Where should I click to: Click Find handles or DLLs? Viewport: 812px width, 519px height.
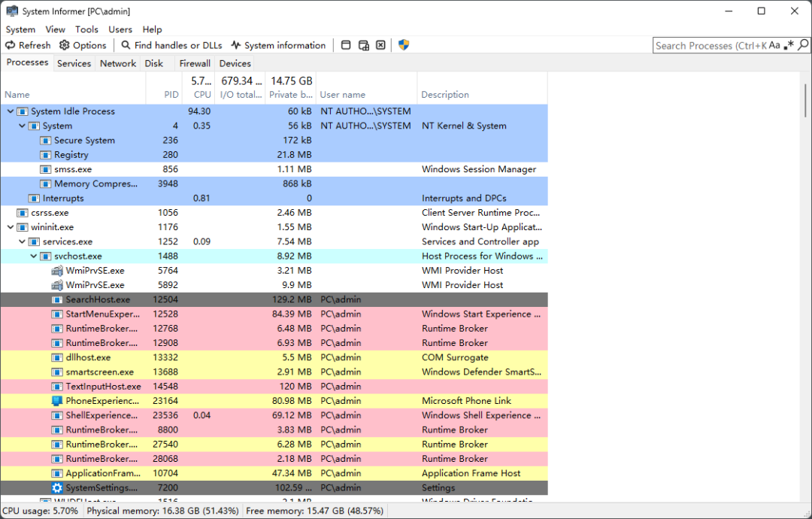(x=171, y=45)
